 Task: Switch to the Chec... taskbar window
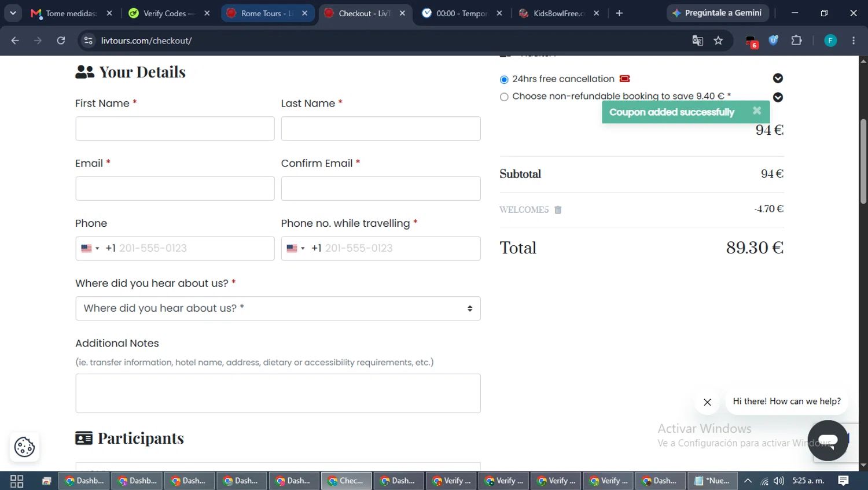pos(346,481)
